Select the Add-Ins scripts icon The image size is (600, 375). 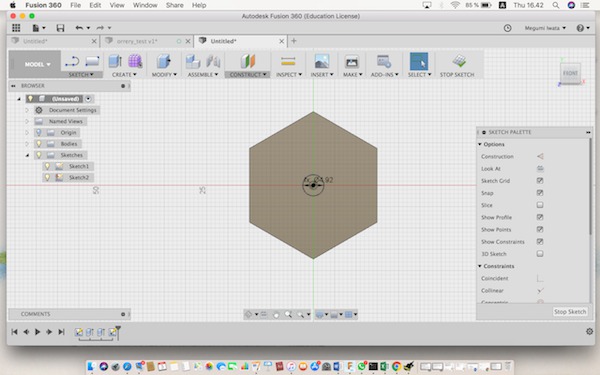384,62
